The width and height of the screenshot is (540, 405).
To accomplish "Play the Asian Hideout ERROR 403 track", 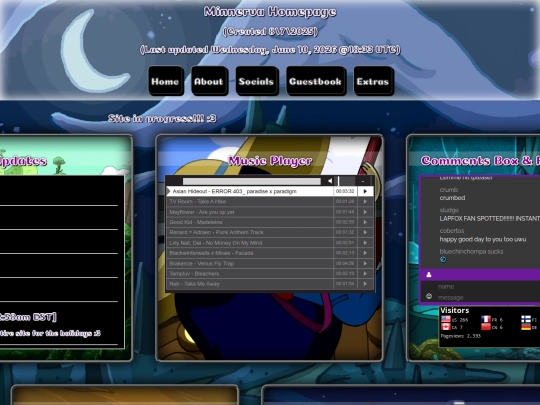I will pos(365,191).
